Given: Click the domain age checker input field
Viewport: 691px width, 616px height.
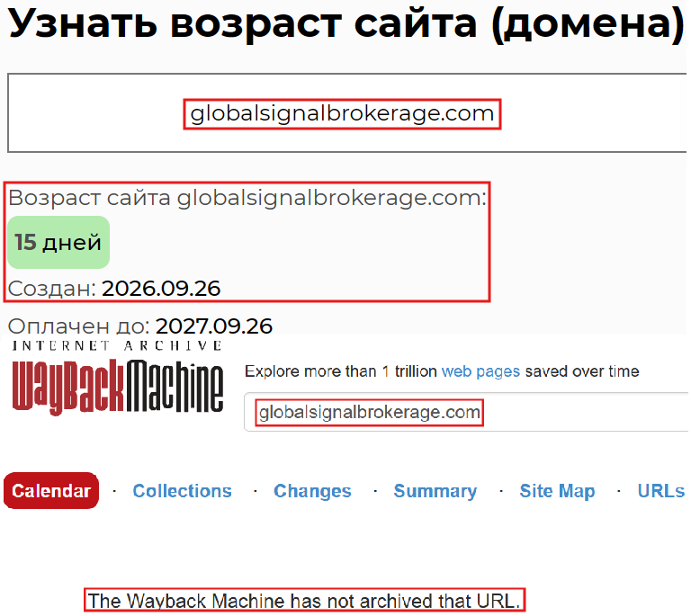Looking at the screenshot, I should click(346, 113).
